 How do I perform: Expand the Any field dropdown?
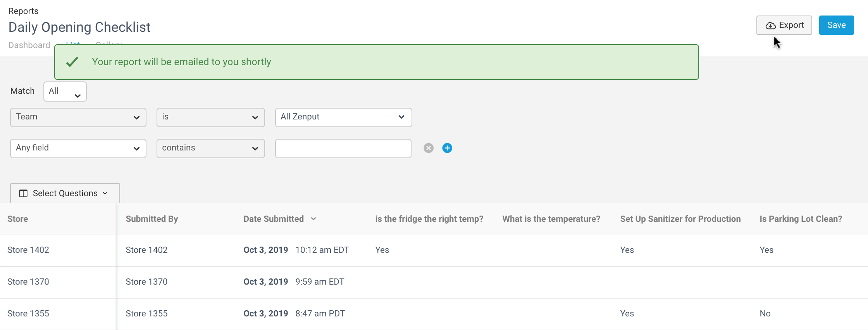point(78,149)
